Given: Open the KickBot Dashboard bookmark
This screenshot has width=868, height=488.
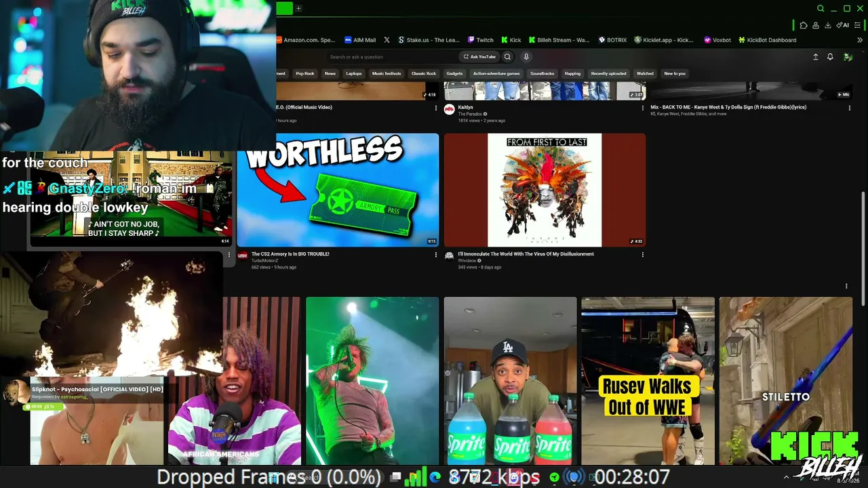Looking at the screenshot, I should (768, 40).
